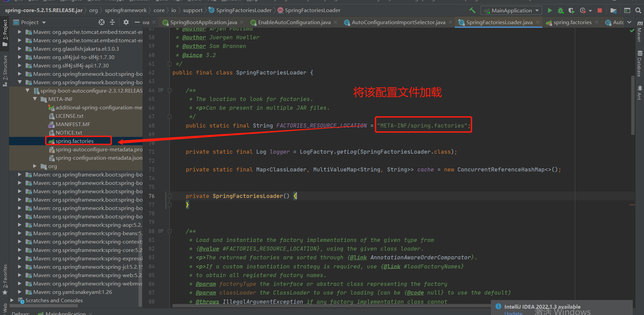Click the editor vertical scrollbar
This screenshot has height=315, width=644.
[x=633, y=105]
